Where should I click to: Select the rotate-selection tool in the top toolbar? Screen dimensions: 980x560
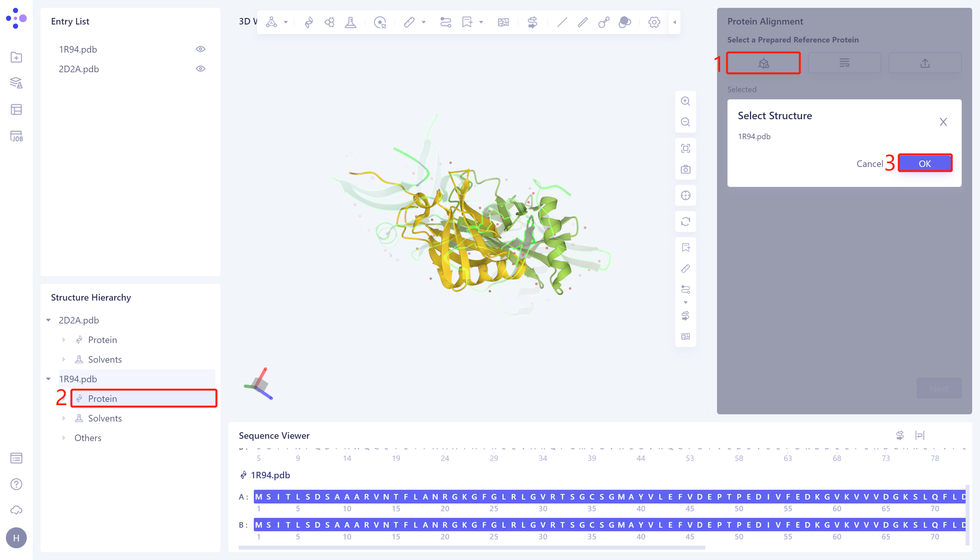(380, 22)
